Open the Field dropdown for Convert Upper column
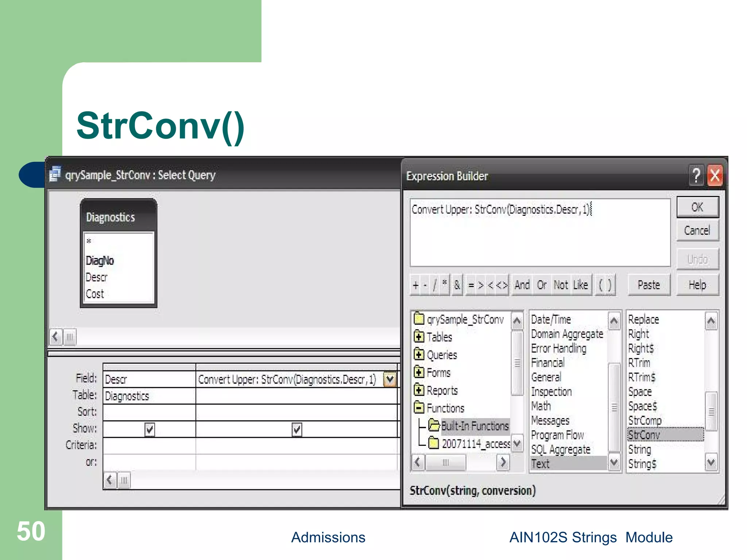747x560 pixels. 390,380
